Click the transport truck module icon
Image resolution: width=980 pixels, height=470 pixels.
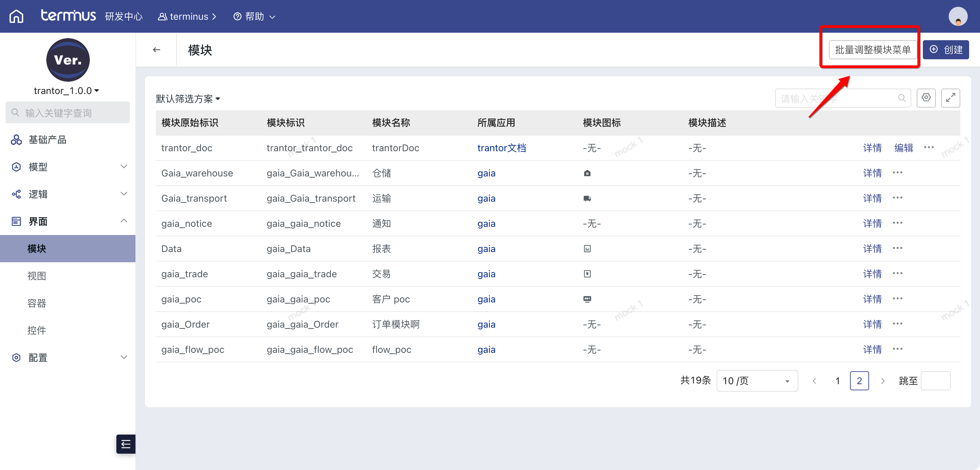[587, 198]
